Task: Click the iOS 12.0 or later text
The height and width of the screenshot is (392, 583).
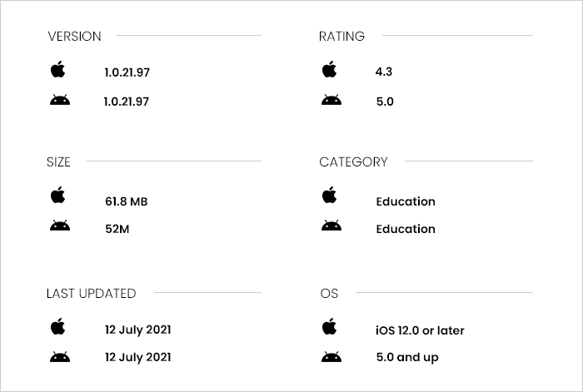Action: [420, 330]
